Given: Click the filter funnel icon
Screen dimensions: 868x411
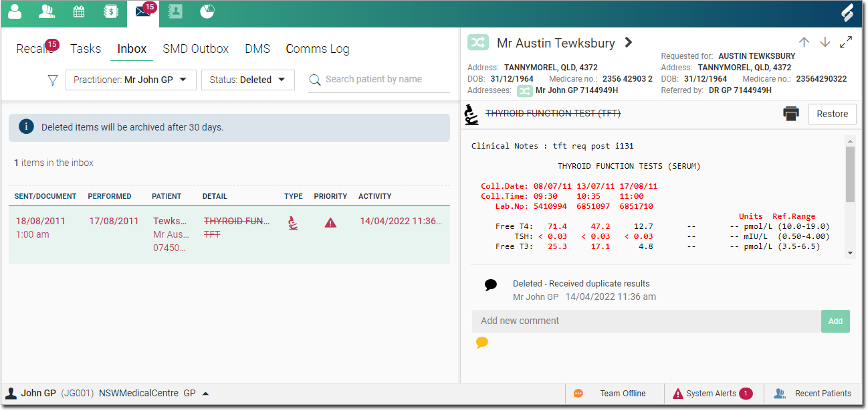Looking at the screenshot, I should coord(53,80).
